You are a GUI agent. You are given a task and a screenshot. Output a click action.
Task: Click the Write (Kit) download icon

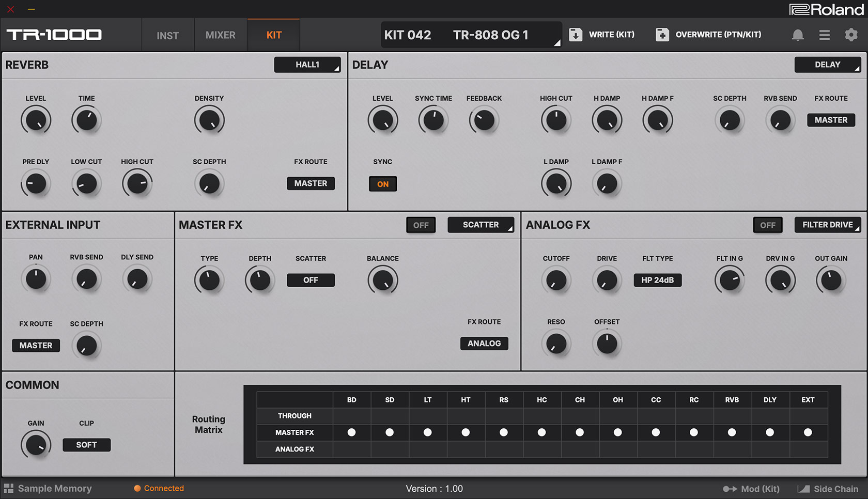(576, 35)
